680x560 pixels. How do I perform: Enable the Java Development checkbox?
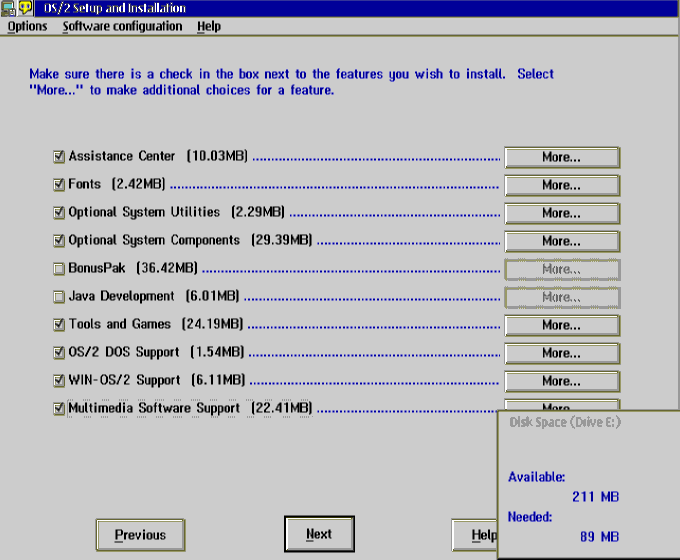point(59,296)
